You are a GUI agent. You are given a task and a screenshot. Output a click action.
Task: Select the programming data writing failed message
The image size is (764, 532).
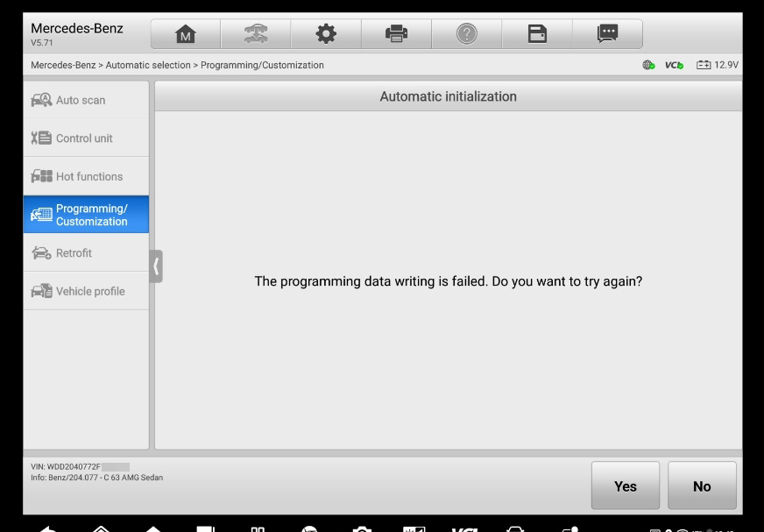coord(449,281)
